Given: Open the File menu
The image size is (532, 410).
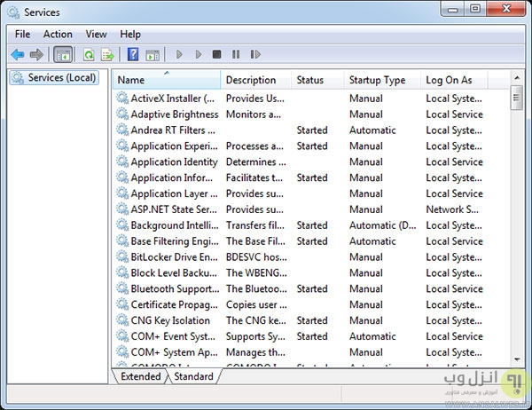Looking at the screenshot, I should (x=22, y=34).
